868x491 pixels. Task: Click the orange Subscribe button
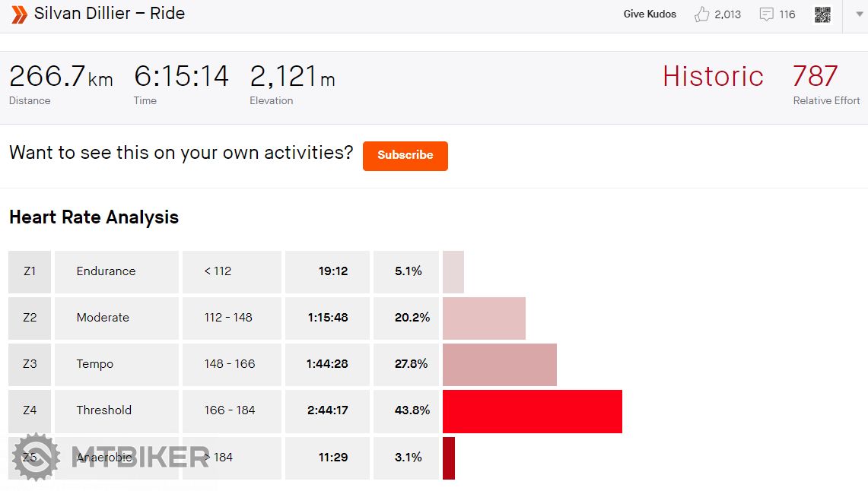(405, 155)
